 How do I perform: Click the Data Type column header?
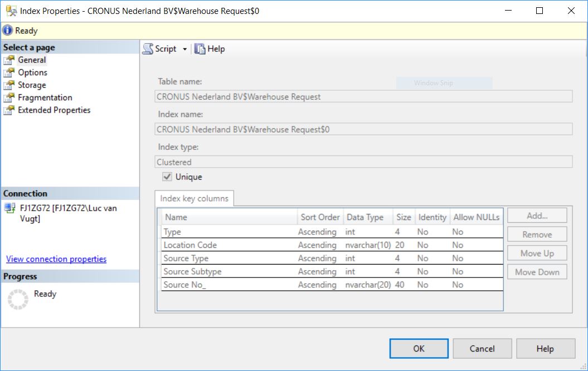click(368, 217)
